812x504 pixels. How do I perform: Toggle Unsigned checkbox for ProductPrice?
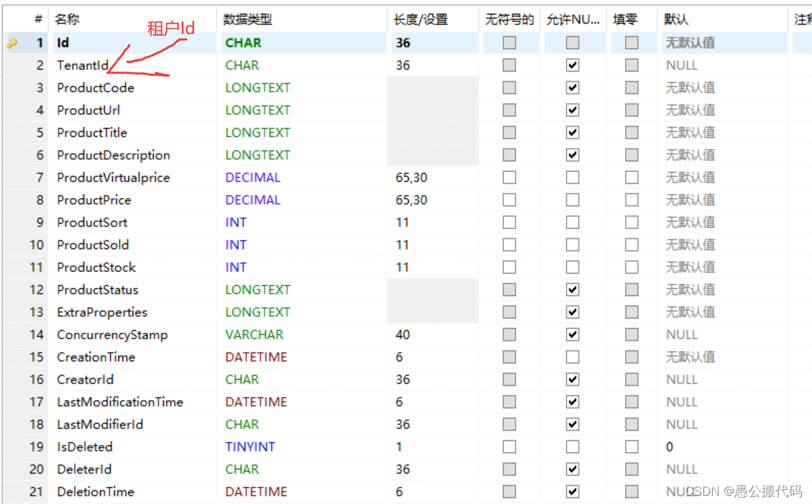click(x=509, y=200)
